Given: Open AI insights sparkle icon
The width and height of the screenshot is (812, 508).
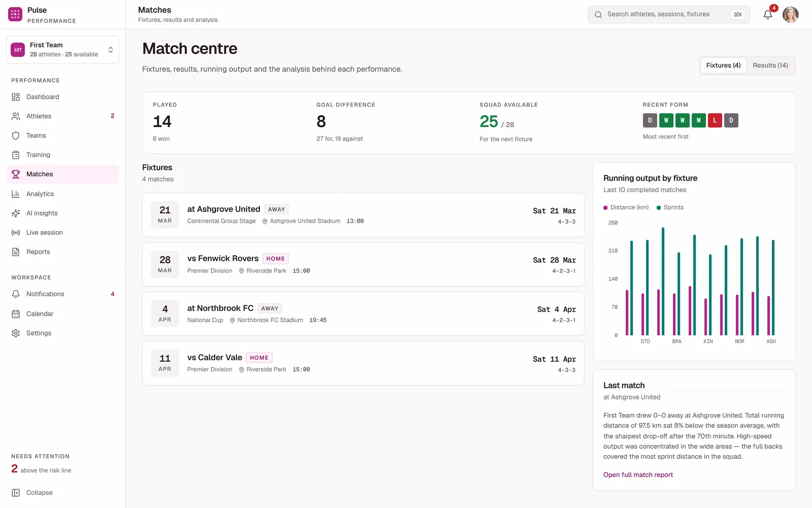Looking at the screenshot, I should click(16, 213).
